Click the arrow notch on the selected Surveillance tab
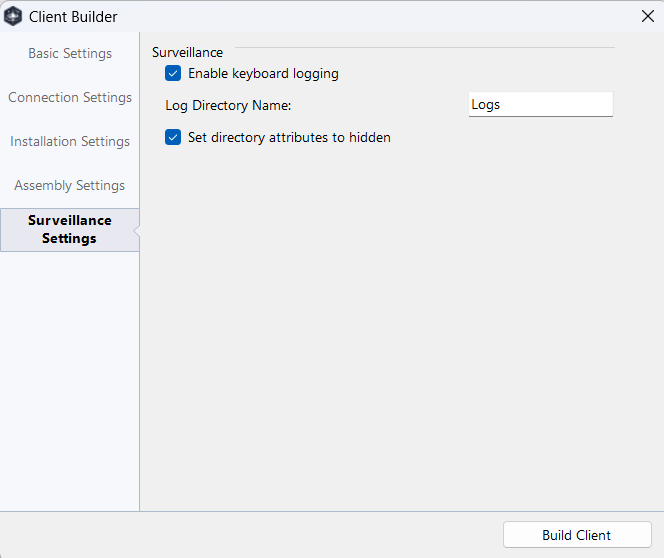This screenshot has width=664, height=558. [x=136, y=231]
